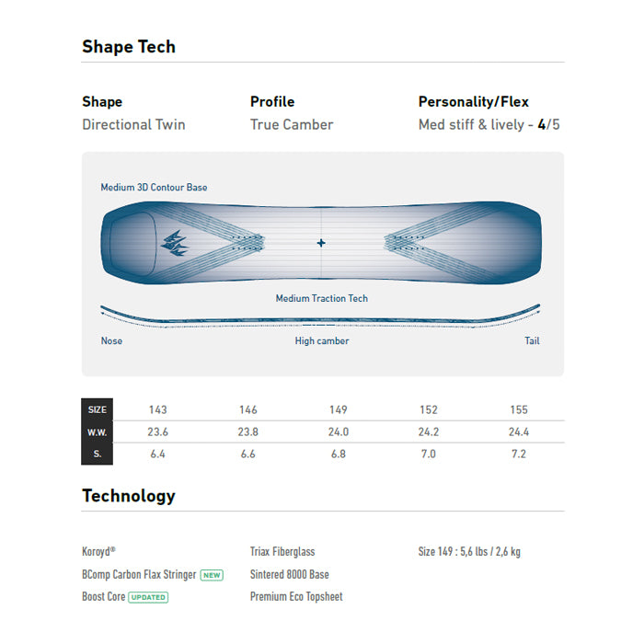Click the center cross marker on snowboard
The width and height of the screenshot is (644, 644).
click(x=321, y=243)
